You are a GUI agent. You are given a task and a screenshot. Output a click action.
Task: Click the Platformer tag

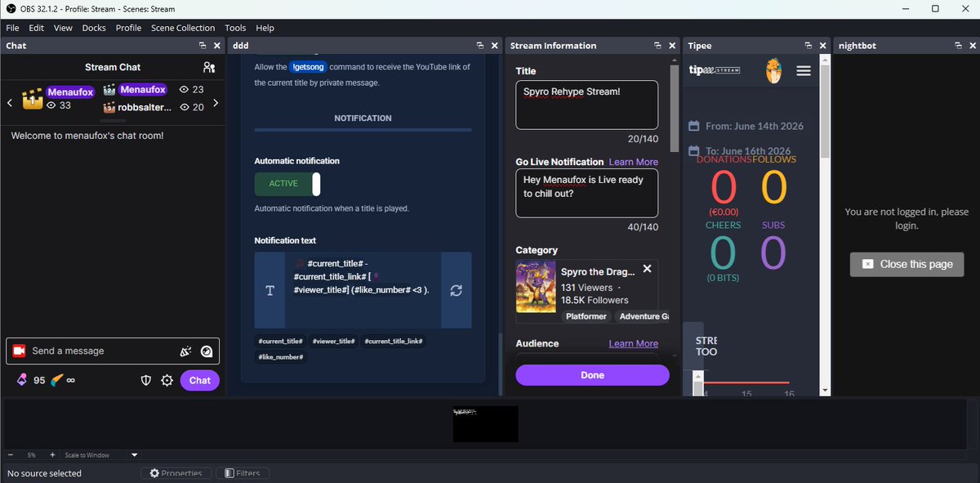click(586, 316)
